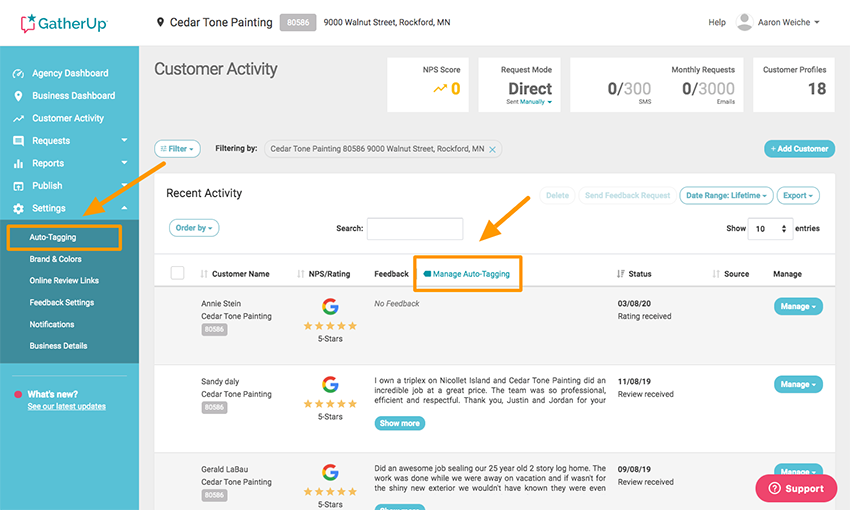This screenshot has height=510, width=850.
Task: Click the Delete button
Action: (x=557, y=195)
